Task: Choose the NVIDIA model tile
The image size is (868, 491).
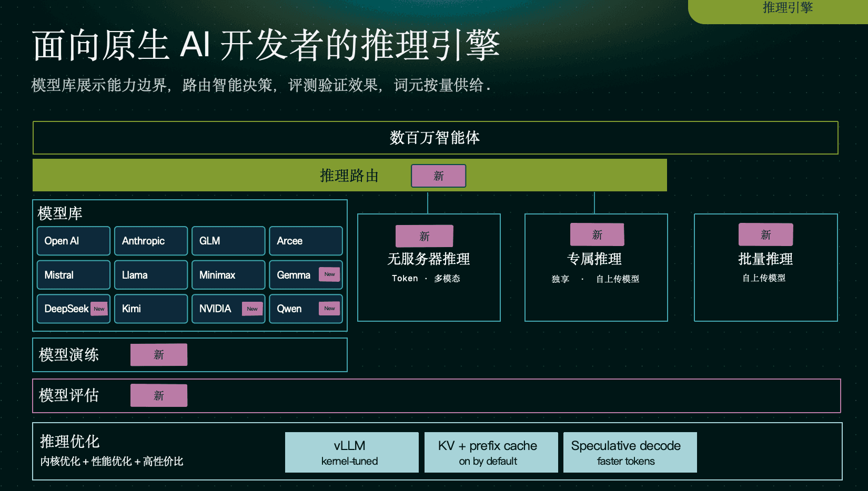Action: tap(228, 309)
